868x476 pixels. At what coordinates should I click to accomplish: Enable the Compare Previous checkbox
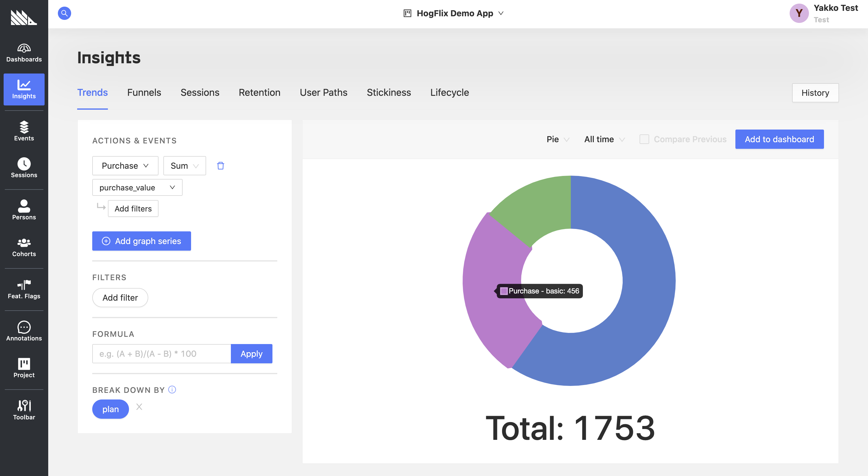(644, 139)
